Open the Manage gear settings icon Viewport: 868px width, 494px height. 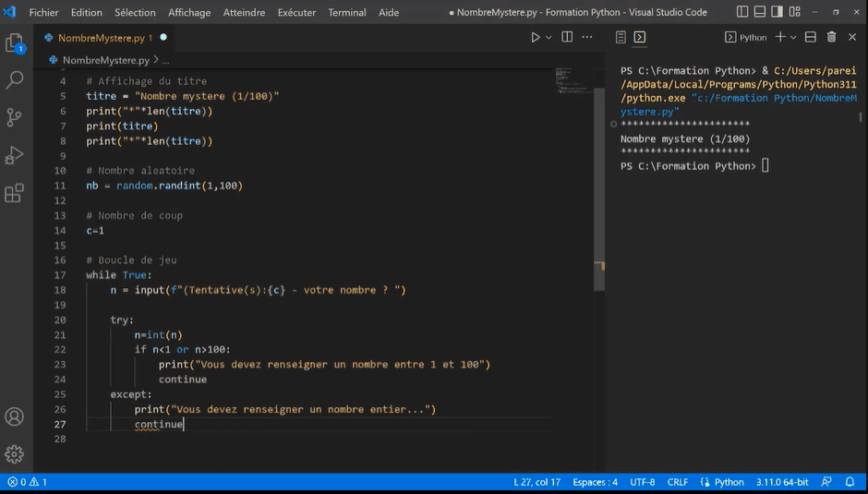tap(15, 454)
